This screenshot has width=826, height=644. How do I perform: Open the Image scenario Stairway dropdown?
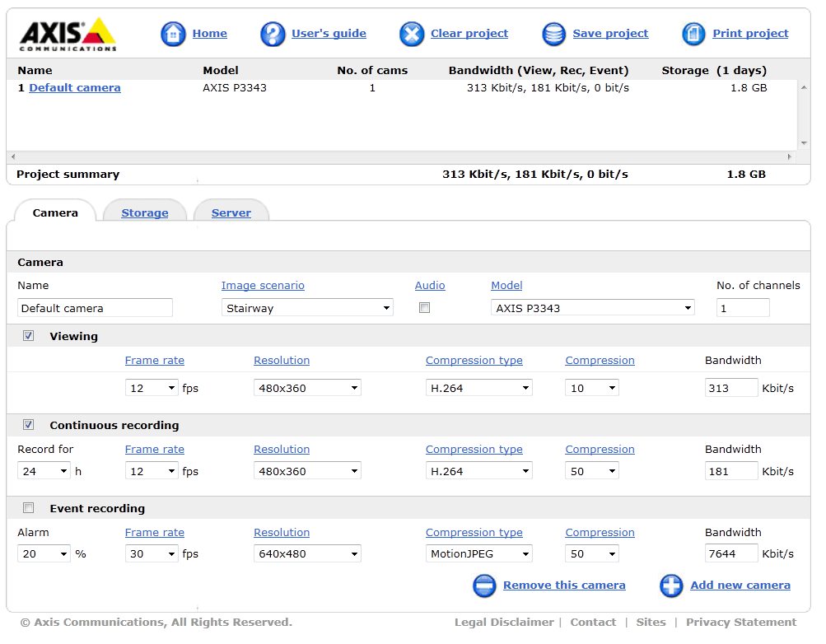click(x=308, y=308)
